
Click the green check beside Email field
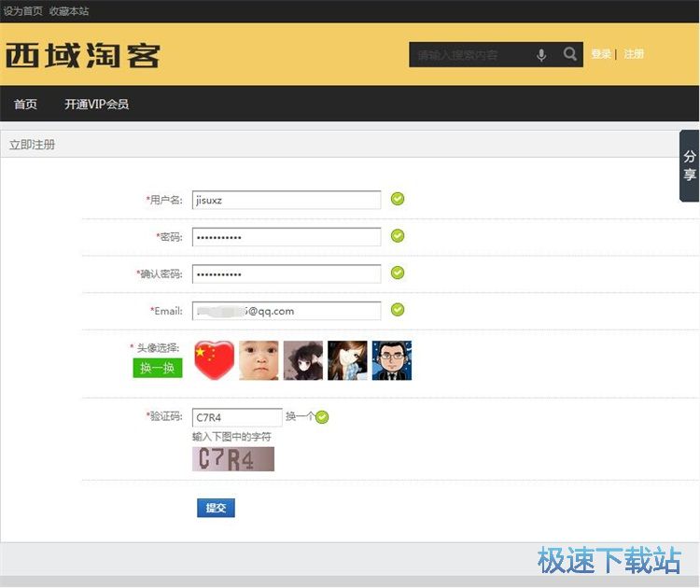398,310
